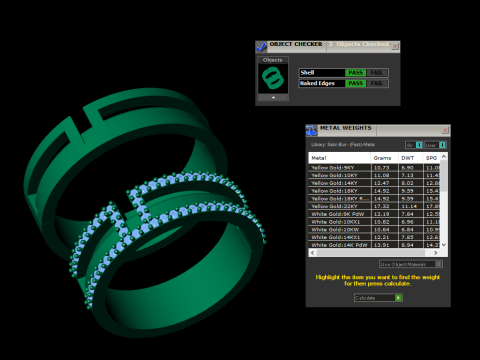Click the metal table vertical scrollbar thumb
Viewport: 480px width, 360px height.
[x=444, y=176]
